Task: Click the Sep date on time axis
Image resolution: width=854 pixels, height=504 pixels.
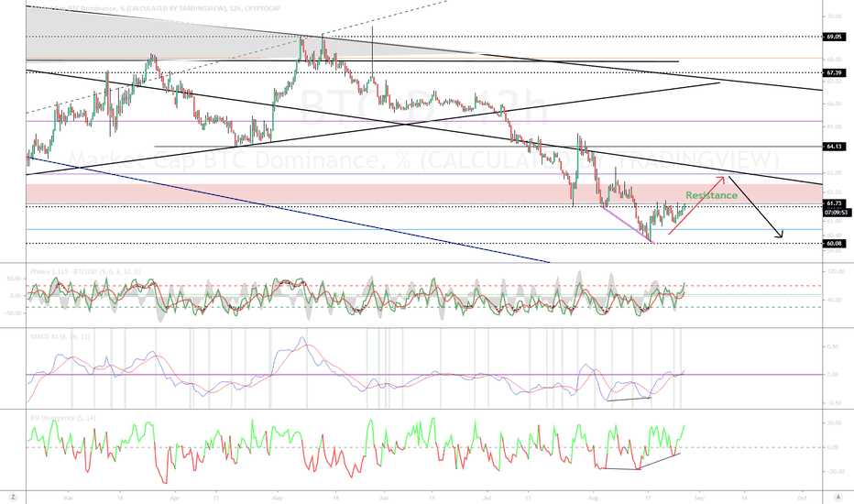Action: [699, 498]
